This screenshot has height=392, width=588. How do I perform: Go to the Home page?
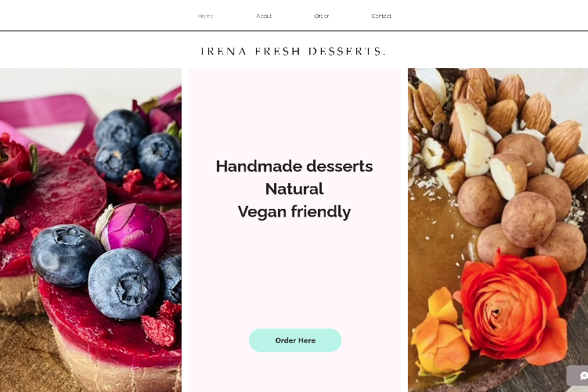pyautogui.click(x=205, y=16)
